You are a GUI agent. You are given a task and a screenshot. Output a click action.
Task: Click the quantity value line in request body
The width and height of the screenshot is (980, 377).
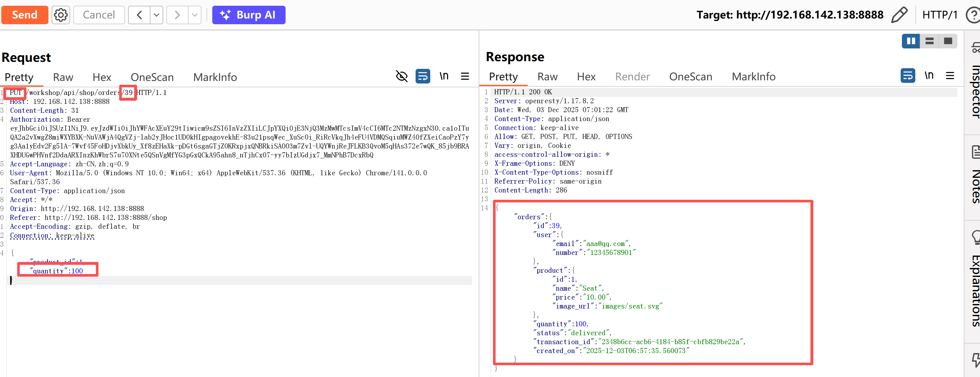[57, 271]
